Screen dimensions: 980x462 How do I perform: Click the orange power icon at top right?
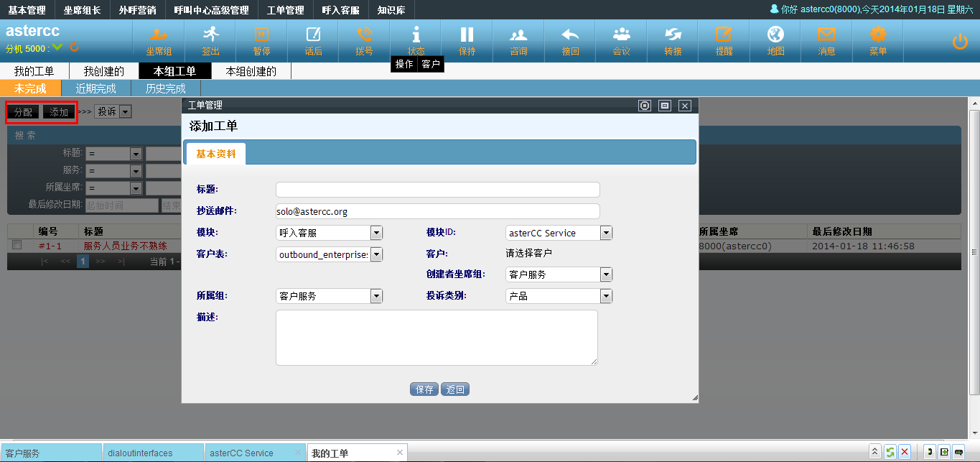(960, 42)
